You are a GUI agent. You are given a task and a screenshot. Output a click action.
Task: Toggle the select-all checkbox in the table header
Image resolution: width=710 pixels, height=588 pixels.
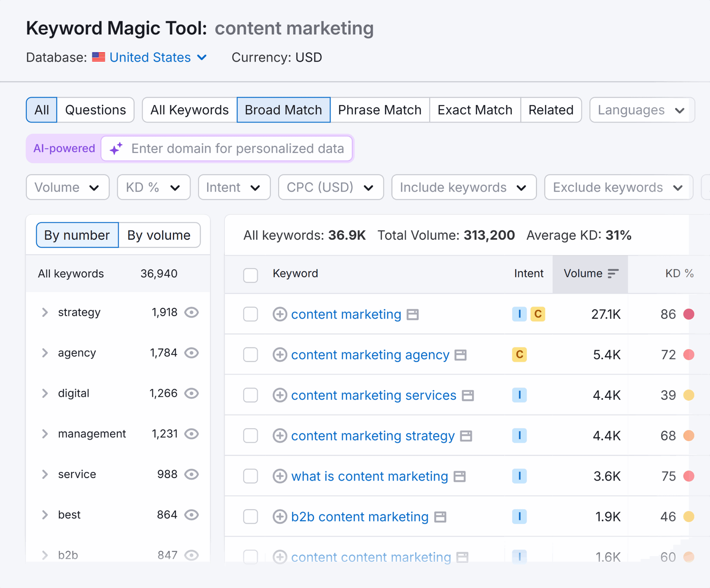[250, 275]
